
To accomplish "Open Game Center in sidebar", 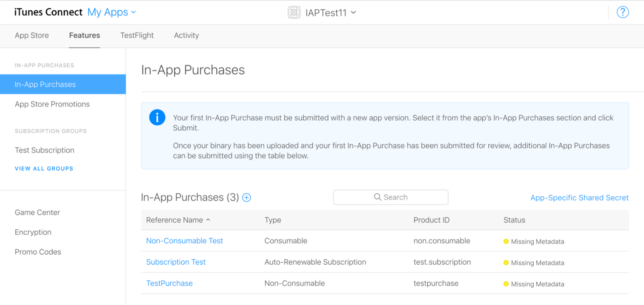I will coord(37,212).
